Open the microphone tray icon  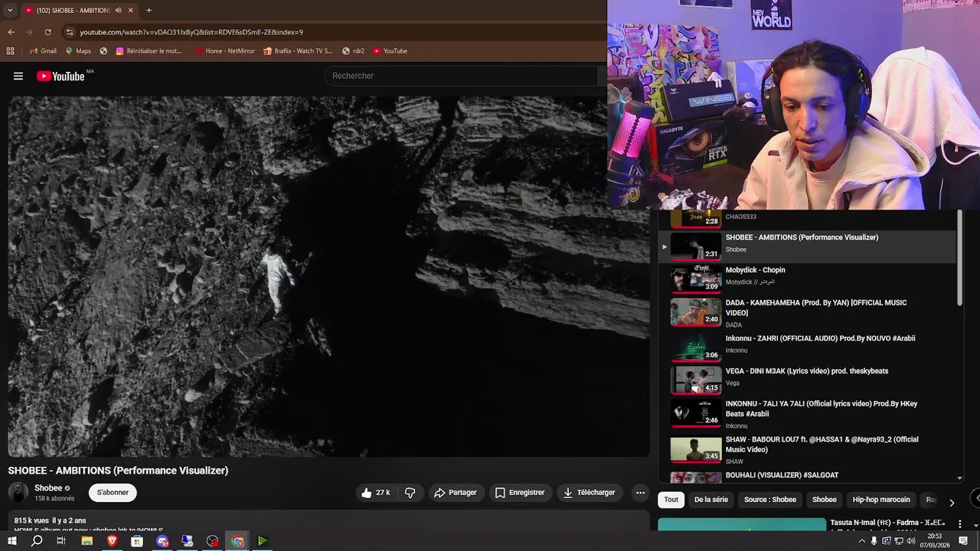874,541
